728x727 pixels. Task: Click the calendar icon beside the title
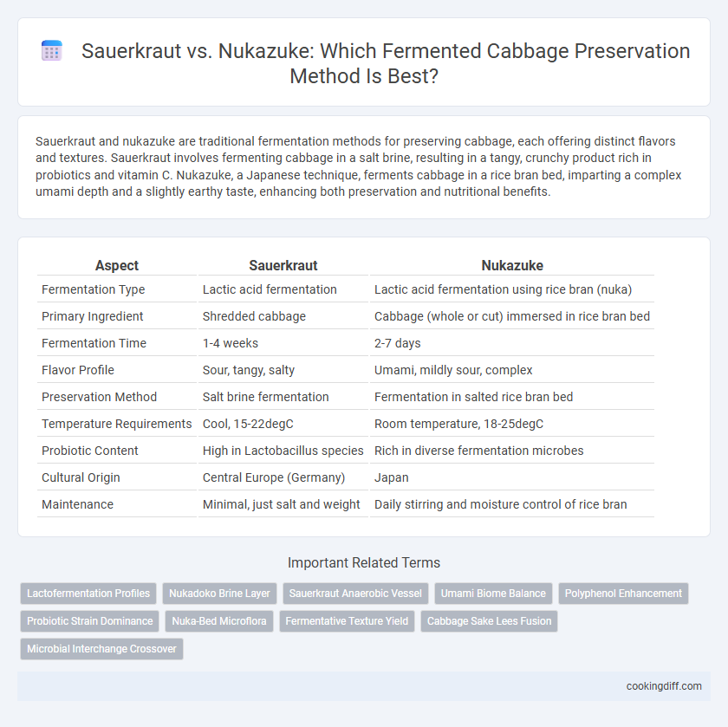tap(51, 50)
